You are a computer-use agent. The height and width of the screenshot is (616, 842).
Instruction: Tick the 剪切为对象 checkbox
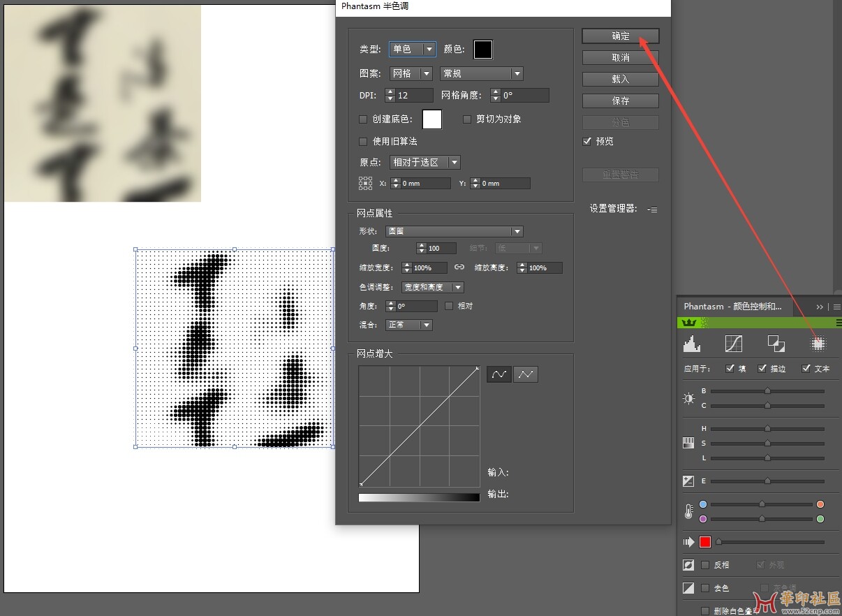[467, 119]
